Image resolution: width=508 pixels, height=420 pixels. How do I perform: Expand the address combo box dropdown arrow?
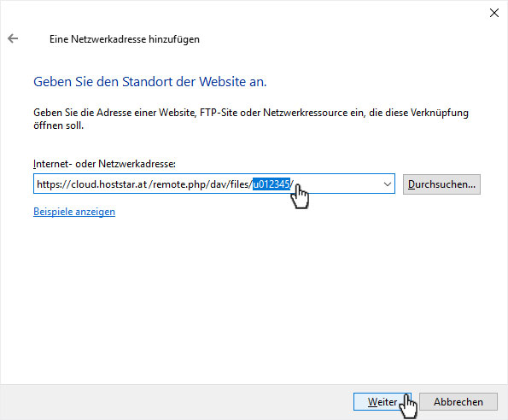coord(387,184)
